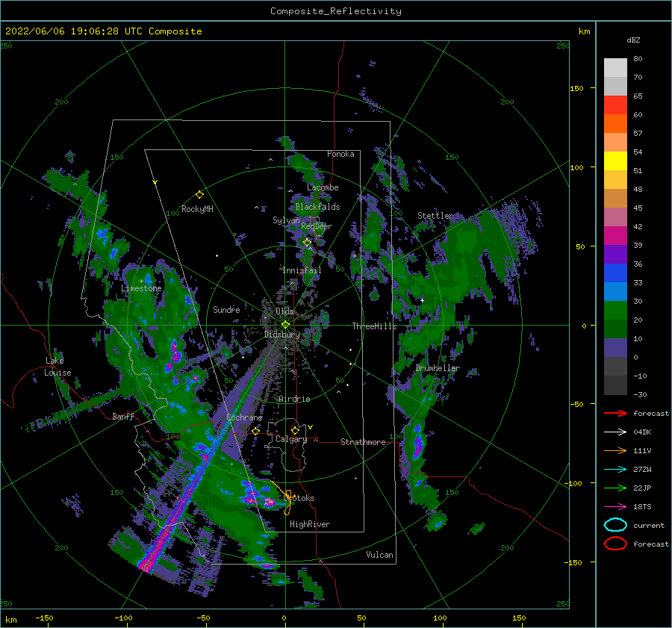Click the Calgary city label

(x=291, y=439)
